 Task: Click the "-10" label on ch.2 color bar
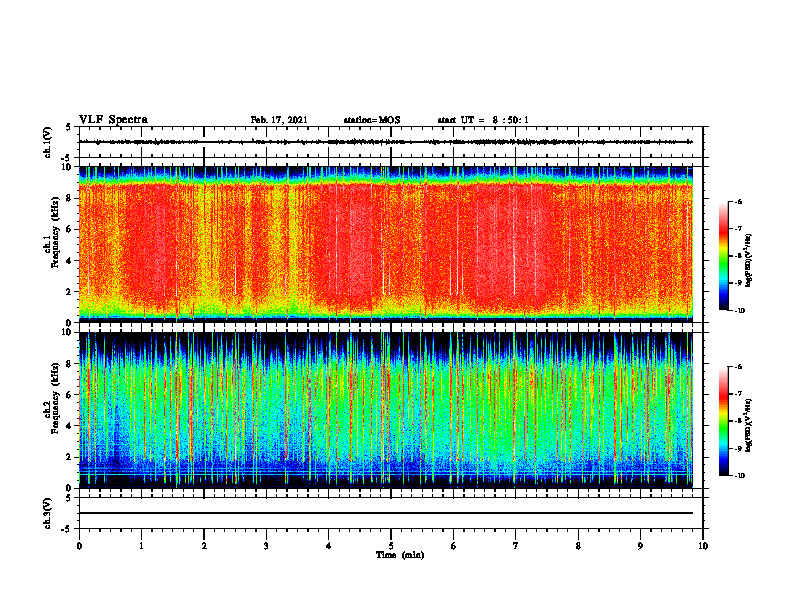740,476
